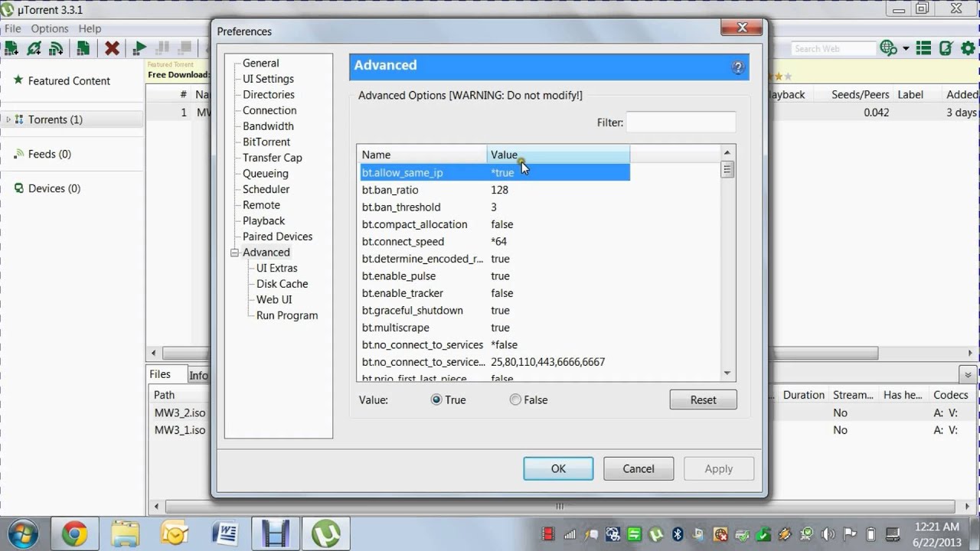Open the search provider dropdown arrow
This screenshot has width=980, height=551.
(906, 48)
